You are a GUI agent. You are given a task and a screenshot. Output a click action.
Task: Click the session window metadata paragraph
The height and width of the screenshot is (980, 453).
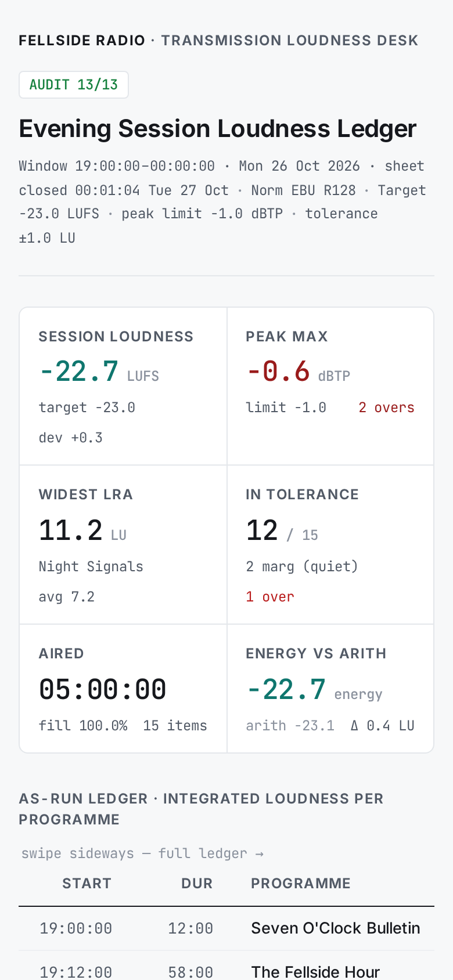(223, 202)
